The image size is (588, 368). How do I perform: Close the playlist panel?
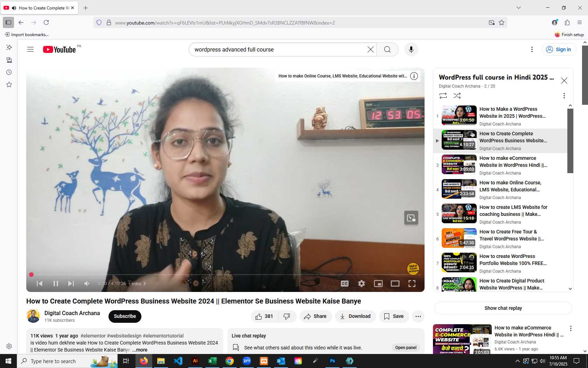(x=564, y=81)
